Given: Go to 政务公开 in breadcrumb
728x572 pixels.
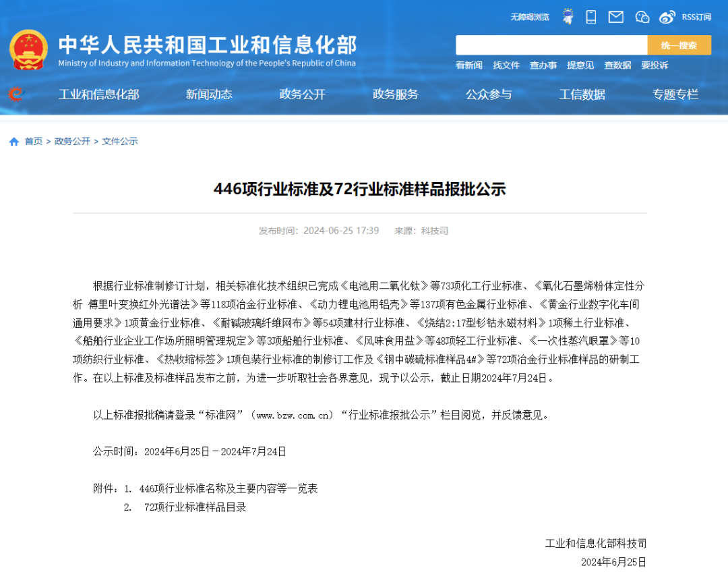Looking at the screenshot, I should pos(72,141).
